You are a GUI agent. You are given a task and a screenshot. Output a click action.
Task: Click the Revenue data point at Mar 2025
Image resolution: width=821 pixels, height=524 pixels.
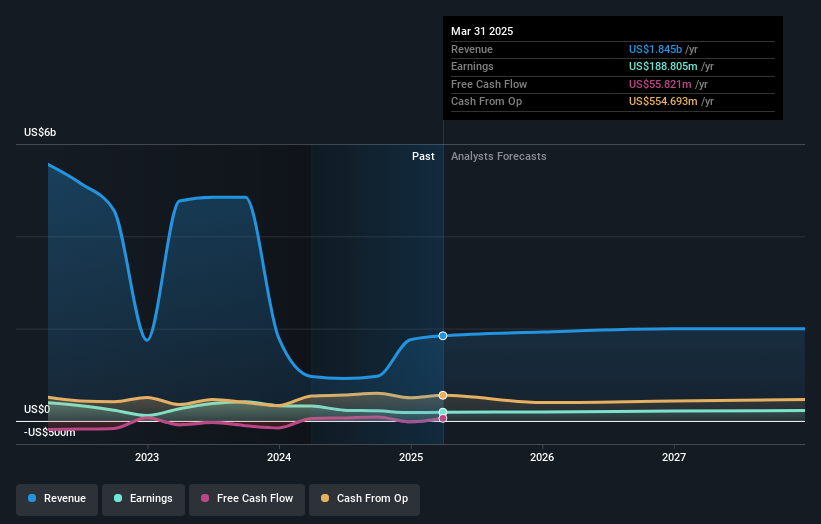tap(443, 336)
